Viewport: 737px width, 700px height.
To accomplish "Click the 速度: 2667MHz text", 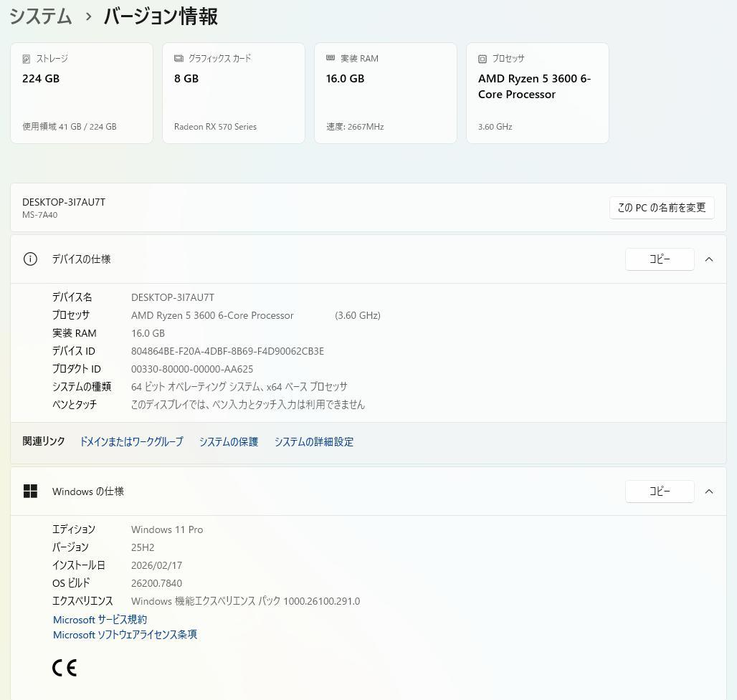I will 355,126.
